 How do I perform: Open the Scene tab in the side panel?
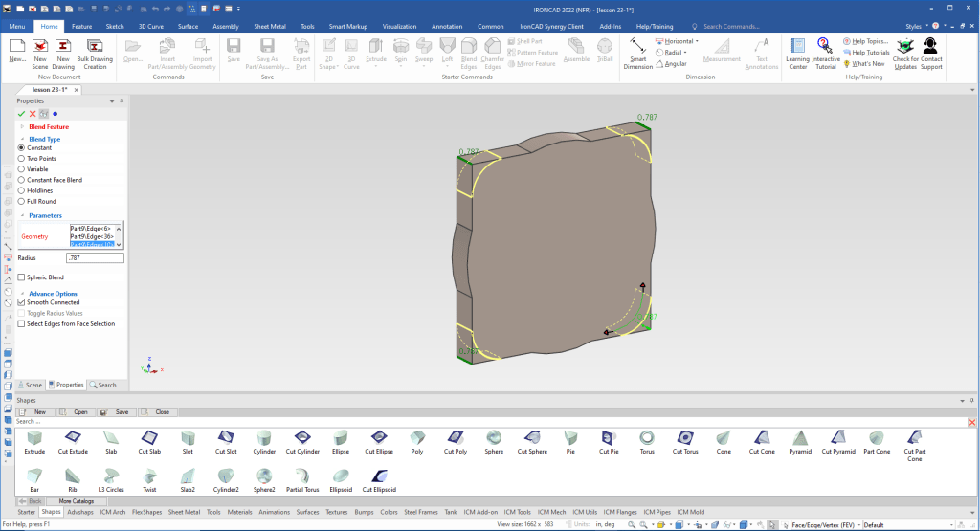point(30,385)
